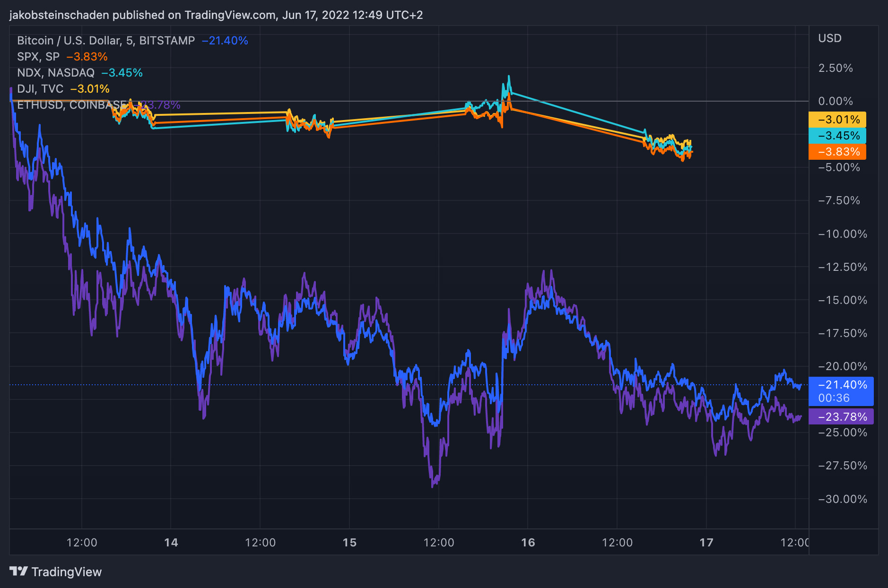Click the -7.50% axis label
The width and height of the screenshot is (888, 588).
tap(839, 200)
